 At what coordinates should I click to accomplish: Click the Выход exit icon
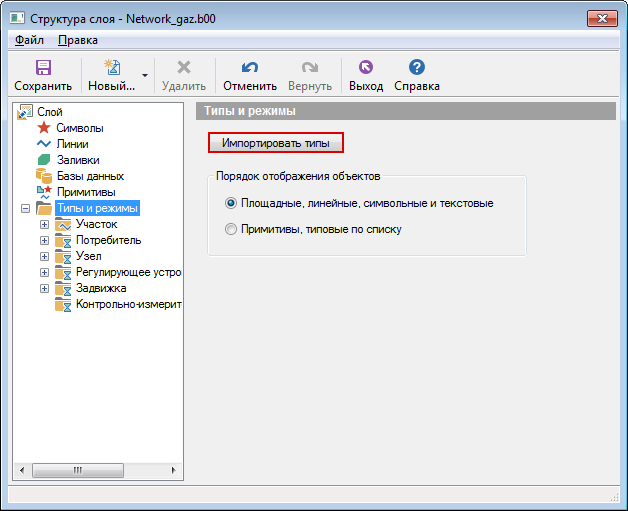[366, 67]
